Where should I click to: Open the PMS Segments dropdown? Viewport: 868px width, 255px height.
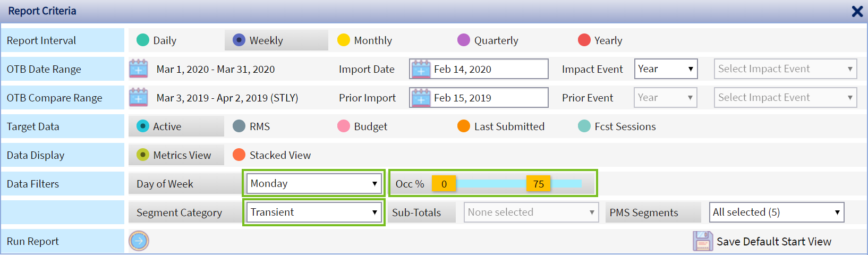click(x=776, y=212)
